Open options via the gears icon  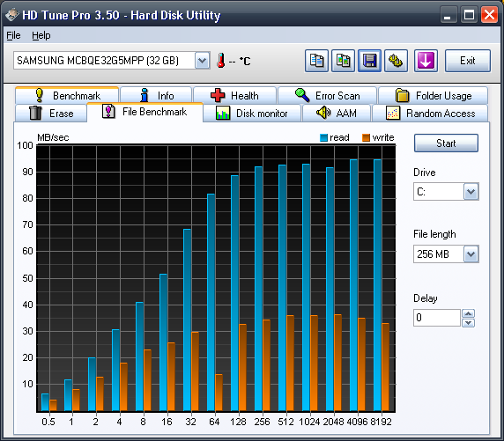396,61
